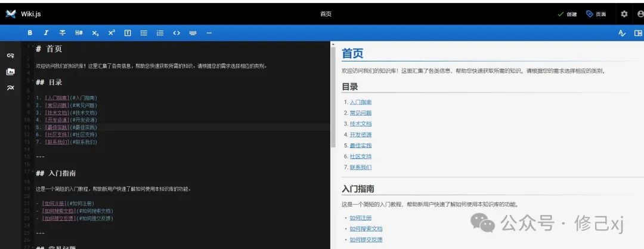Toggle the spellcheck A-checkmark icon
The width and height of the screenshot is (644, 249).
[622, 33]
